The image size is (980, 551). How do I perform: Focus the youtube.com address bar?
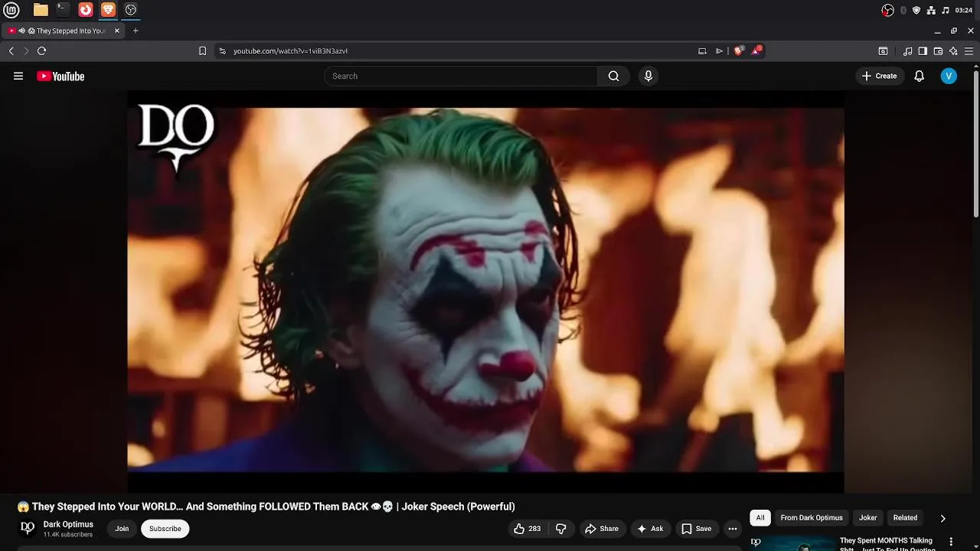pyautogui.click(x=459, y=51)
